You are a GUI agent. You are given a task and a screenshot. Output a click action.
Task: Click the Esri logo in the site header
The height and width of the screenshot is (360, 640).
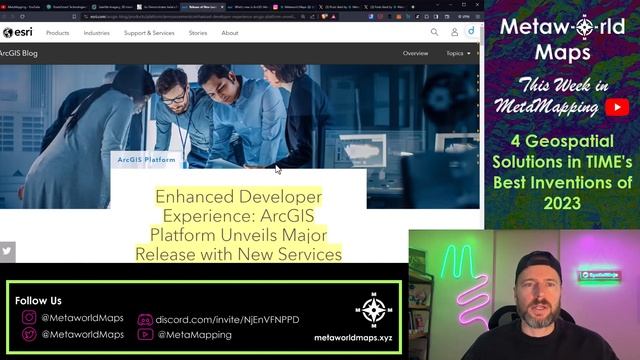[18, 32]
